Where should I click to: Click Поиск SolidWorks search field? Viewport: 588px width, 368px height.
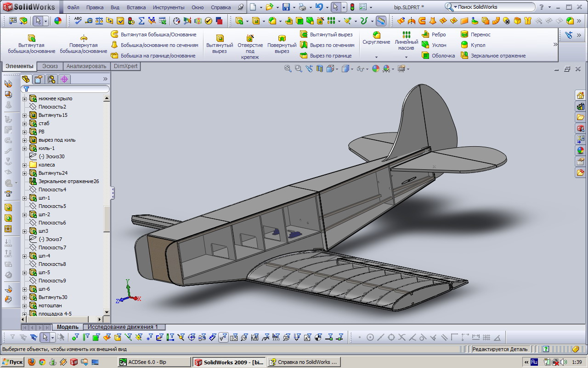490,7
